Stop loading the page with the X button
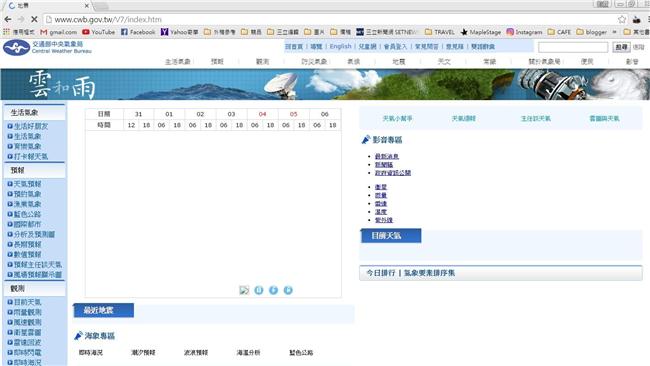This screenshot has height=366, width=650. [x=34, y=19]
